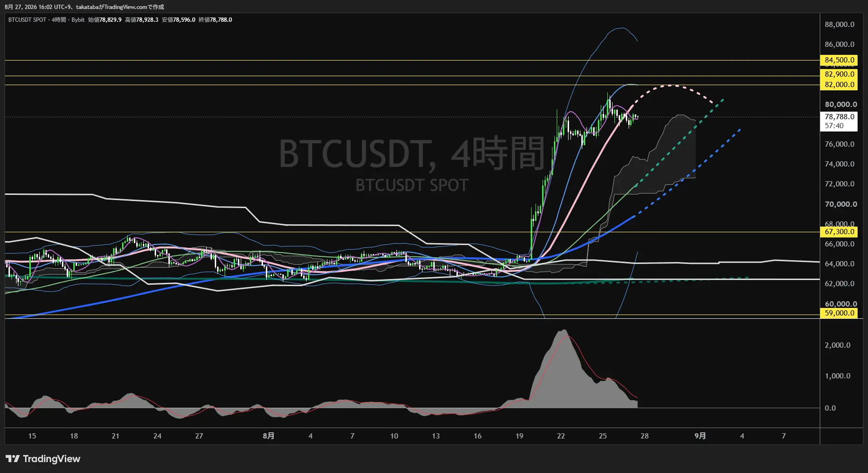Click date label 15 on time axis
Image resolution: width=868 pixels, height=473 pixels.
tap(32, 436)
